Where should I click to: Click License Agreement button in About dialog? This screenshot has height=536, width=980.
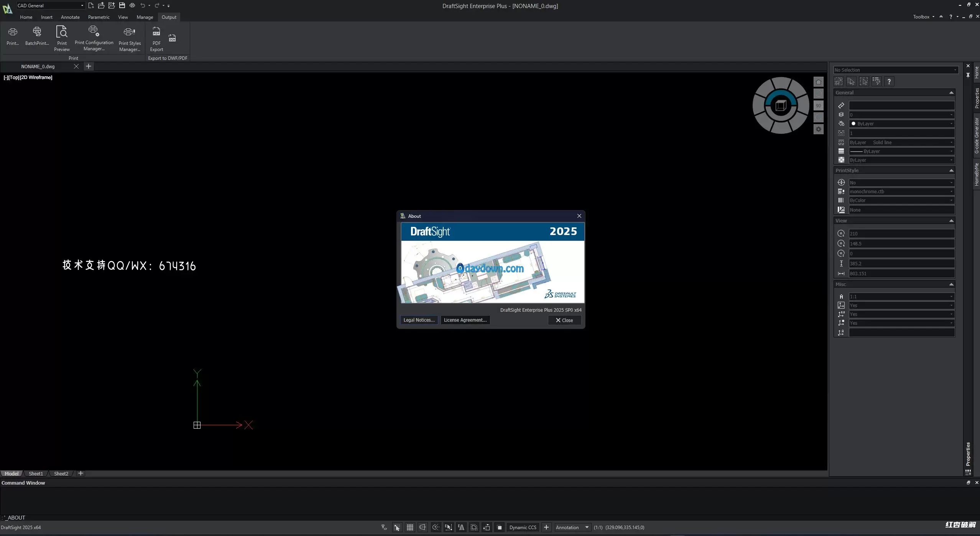(465, 320)
